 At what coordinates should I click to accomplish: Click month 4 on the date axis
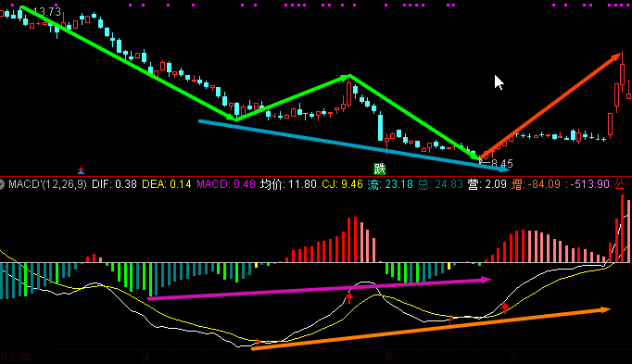[147, 358]
